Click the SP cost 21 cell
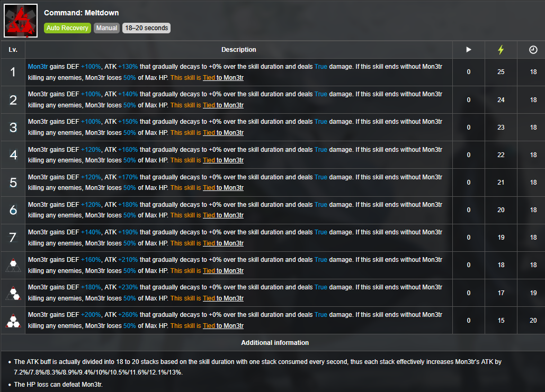The image size is (545, 392). [x=501, y=183]
